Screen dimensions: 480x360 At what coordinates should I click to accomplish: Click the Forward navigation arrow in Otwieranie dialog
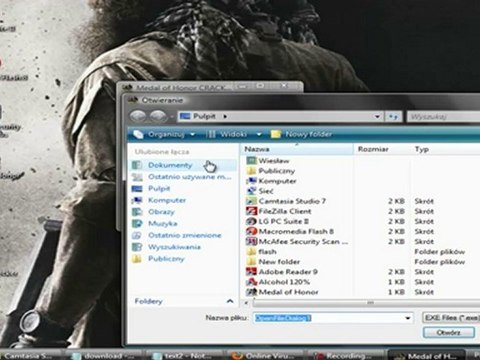click(x=158, y=116)
